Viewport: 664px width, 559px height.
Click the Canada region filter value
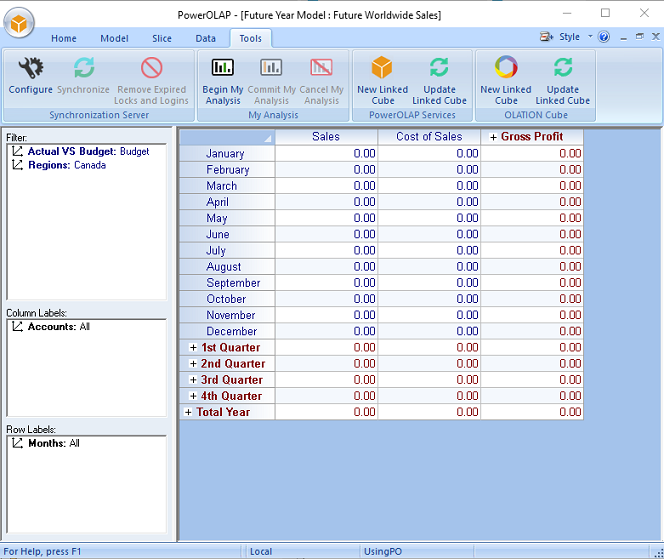(90, 165)
